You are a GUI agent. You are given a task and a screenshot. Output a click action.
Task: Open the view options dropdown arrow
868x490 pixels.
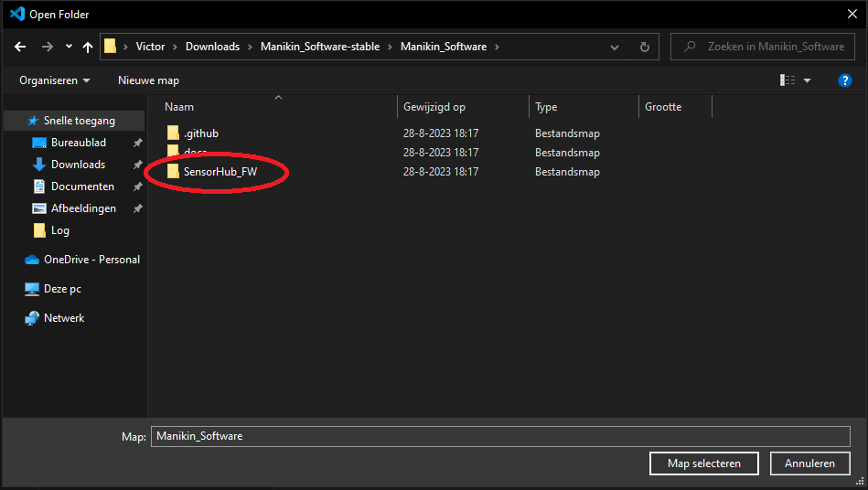tap(807, 80)
